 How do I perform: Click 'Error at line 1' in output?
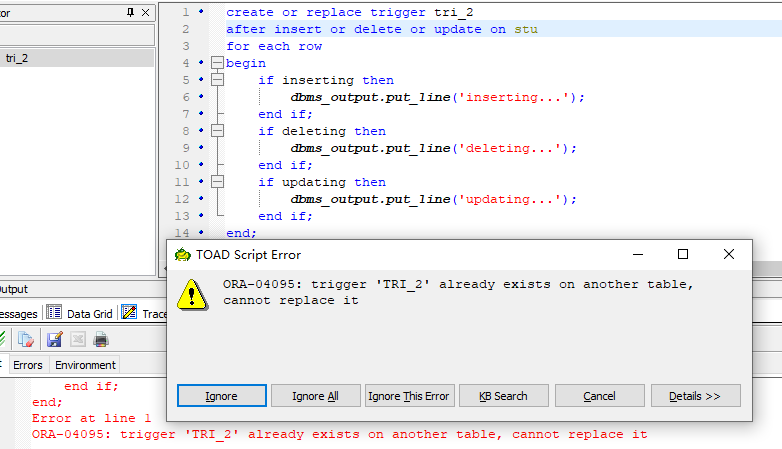pos(91,418)
